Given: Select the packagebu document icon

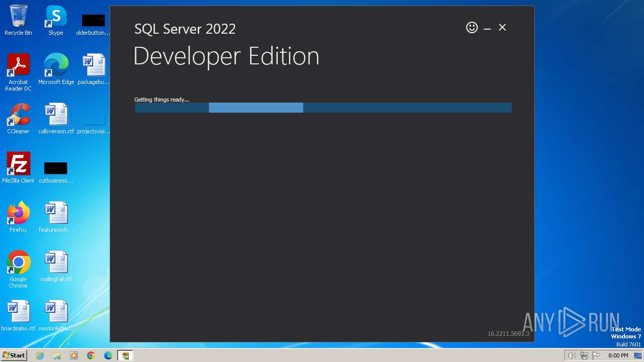Looking at the screenshot, I should pos(93,69).
